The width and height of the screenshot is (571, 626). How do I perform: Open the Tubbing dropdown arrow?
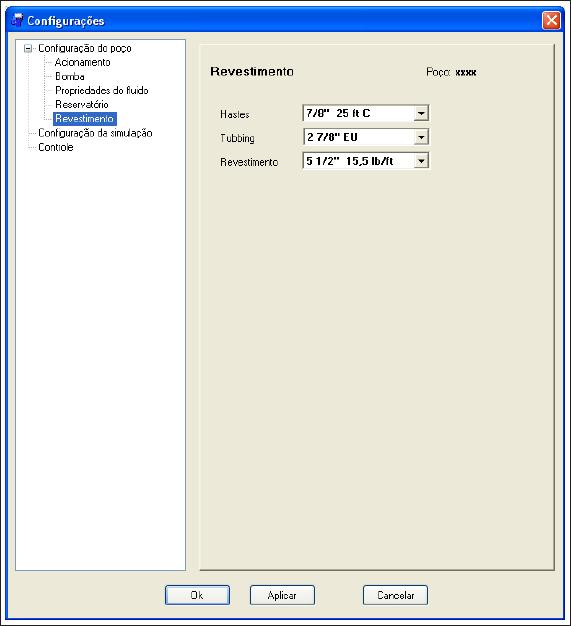pyautogui.click(x=421, y=137)
